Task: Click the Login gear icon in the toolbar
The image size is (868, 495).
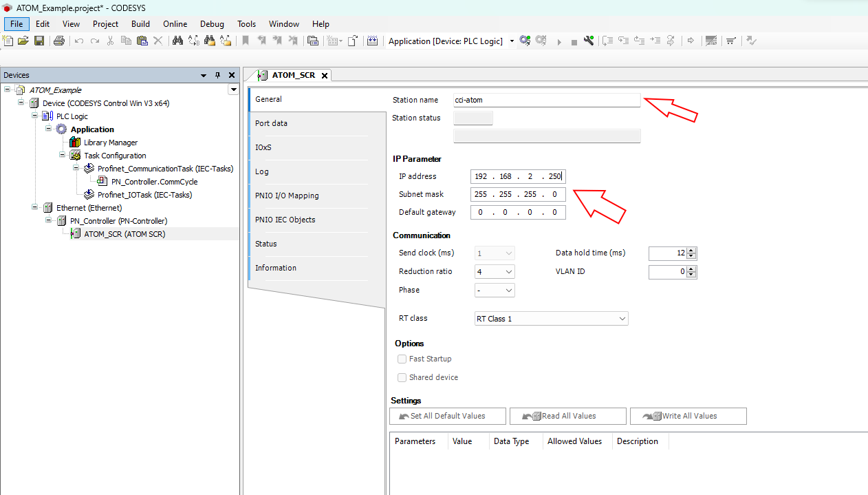Action: coord(525,41)
